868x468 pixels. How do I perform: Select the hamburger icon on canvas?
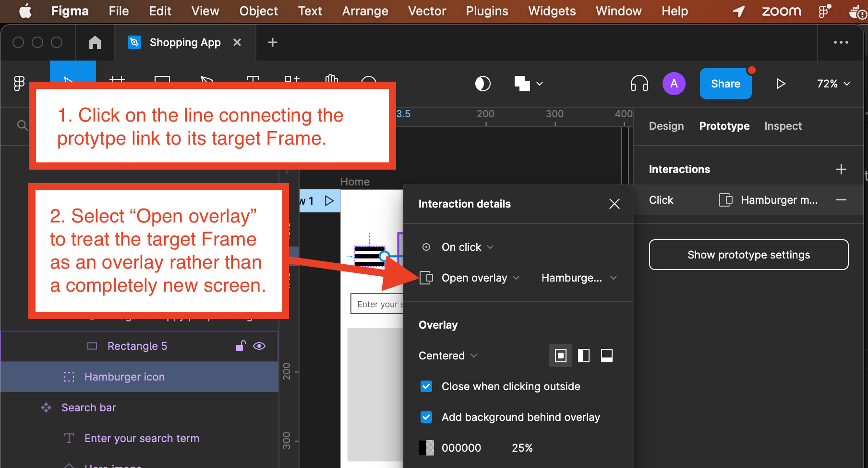tap(369, 256)
